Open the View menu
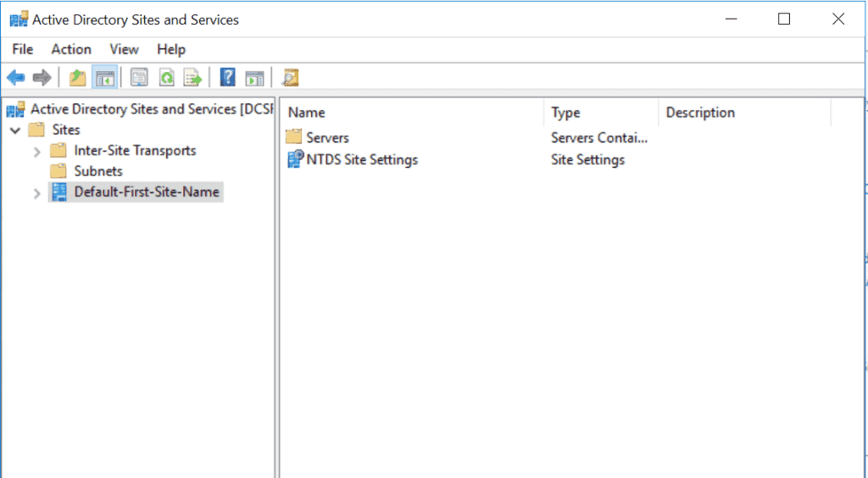This screenshot has height=478, width=868. [x=124, y=49]
